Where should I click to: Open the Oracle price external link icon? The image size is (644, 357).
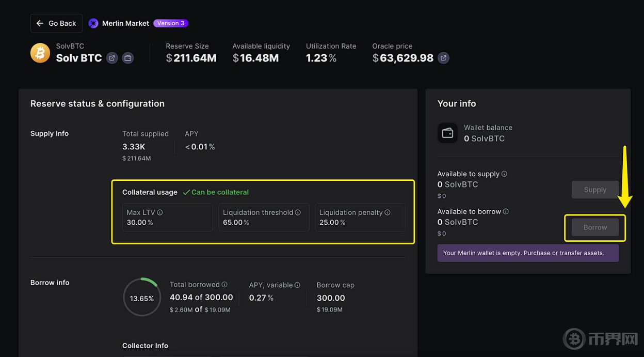(x=443, y=58)
